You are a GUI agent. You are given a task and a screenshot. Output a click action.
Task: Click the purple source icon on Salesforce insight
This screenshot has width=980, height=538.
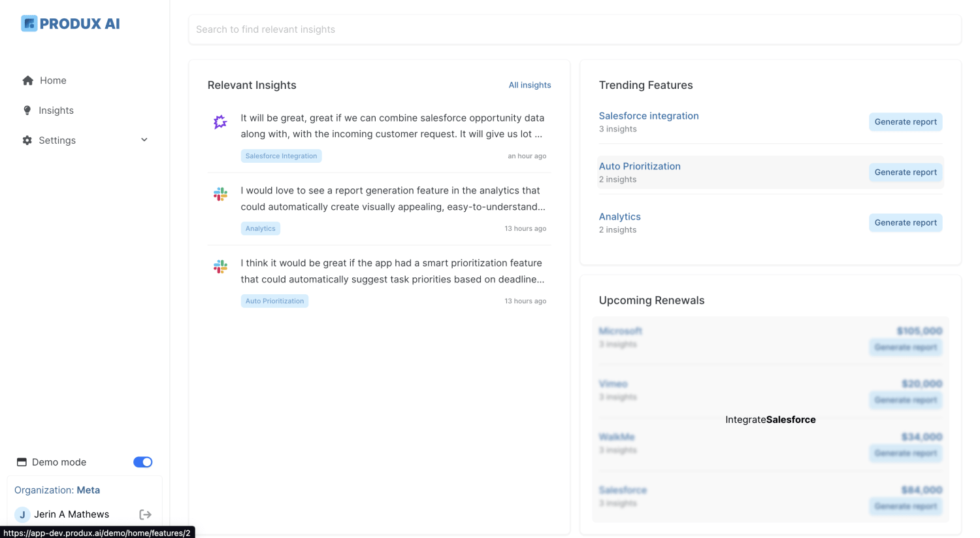tap(220, 122)
